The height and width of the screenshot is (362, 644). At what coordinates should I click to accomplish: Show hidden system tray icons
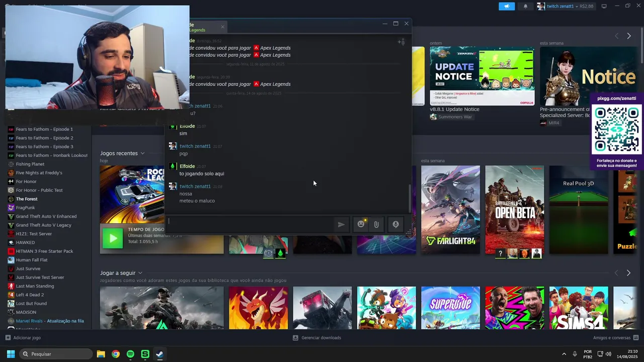point(563,354)
